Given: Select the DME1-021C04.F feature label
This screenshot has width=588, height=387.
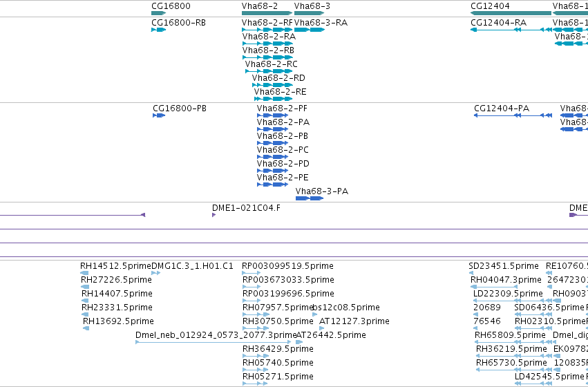Looking at the screenshot, I should coord(246,208).
